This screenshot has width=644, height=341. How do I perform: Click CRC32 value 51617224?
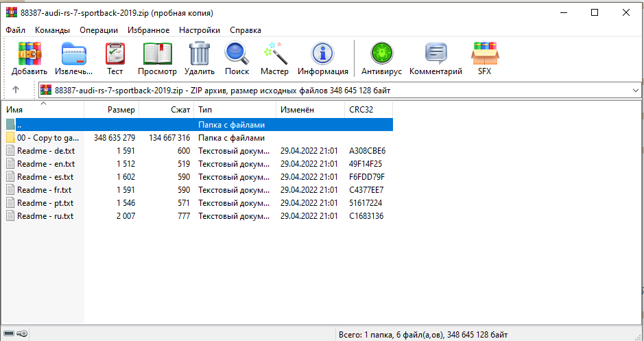tap(366, 203)
